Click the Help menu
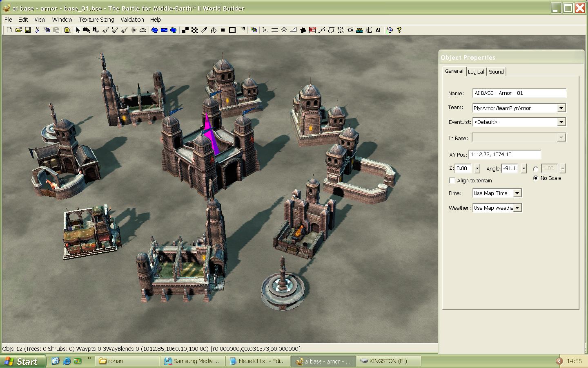This screenshot has height=368, width=588. coord(156,19)
